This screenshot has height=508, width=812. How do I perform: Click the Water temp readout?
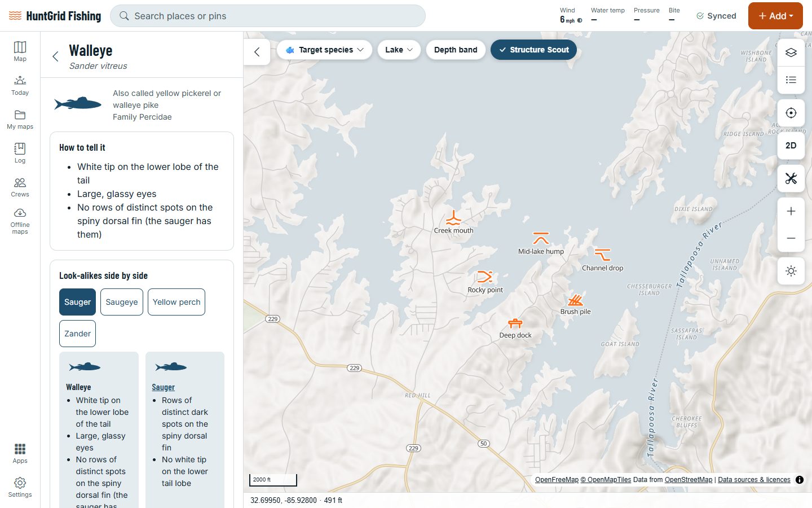point(608,16)
